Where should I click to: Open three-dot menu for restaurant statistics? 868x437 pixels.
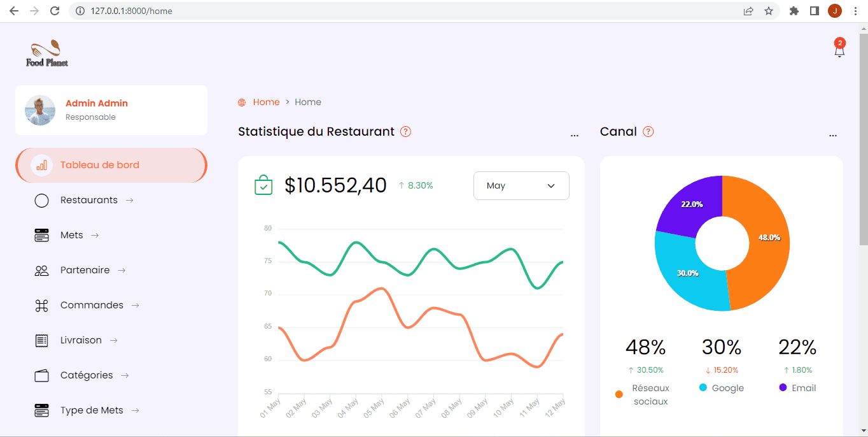pos(575,136)
